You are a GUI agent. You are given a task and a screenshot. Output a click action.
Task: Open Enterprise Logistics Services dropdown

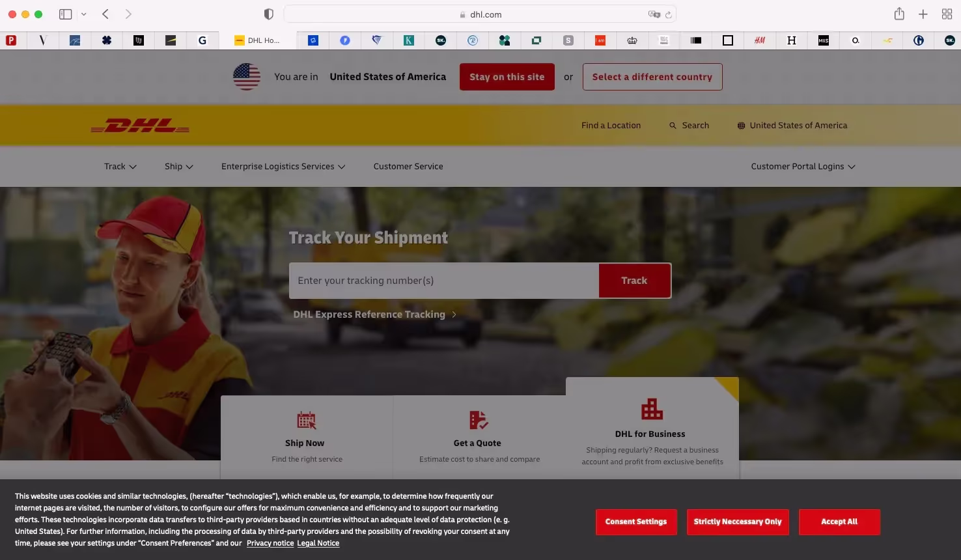[x=283, y=167]
